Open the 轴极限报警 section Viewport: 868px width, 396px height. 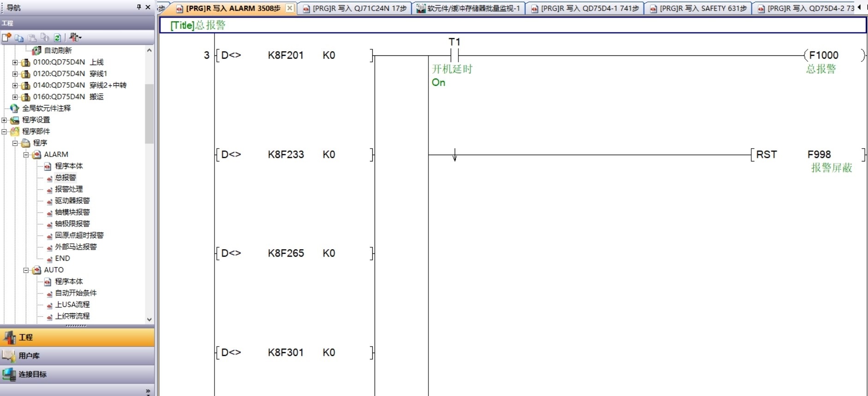pyautogui.click(x=72, y=224)
